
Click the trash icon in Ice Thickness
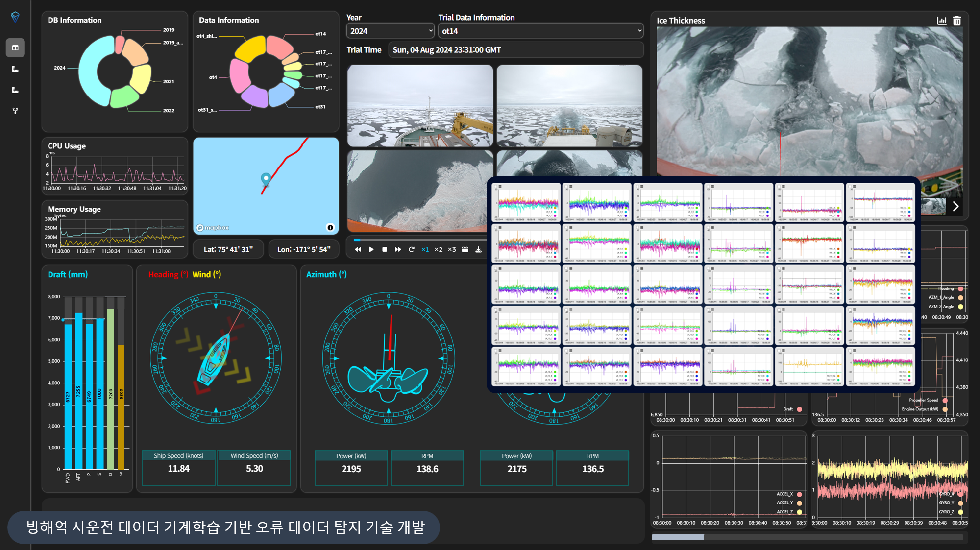(957, 21)
